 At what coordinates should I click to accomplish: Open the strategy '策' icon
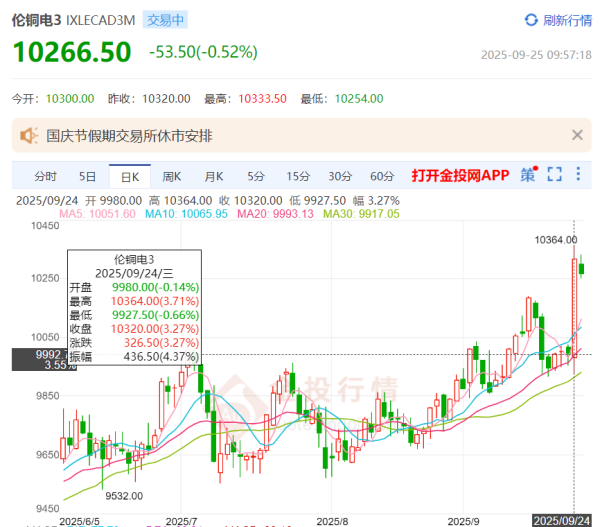coord(528,176)
